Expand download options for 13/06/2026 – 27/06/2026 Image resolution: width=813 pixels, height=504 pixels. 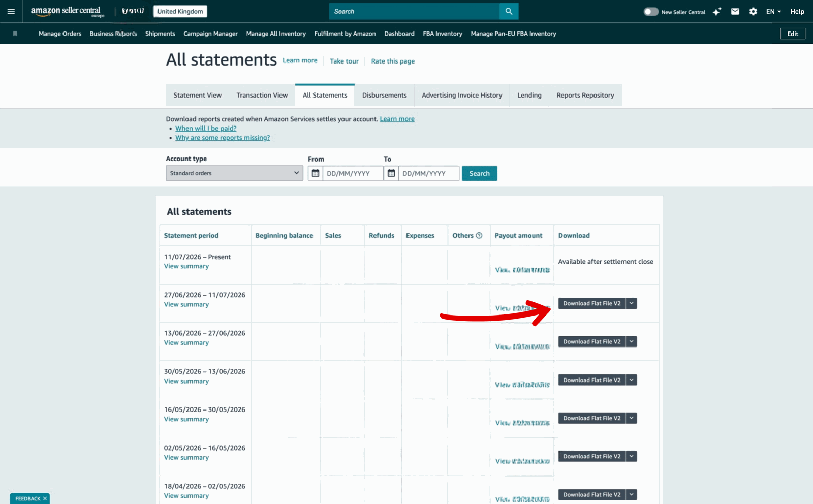tap(632, 341)
